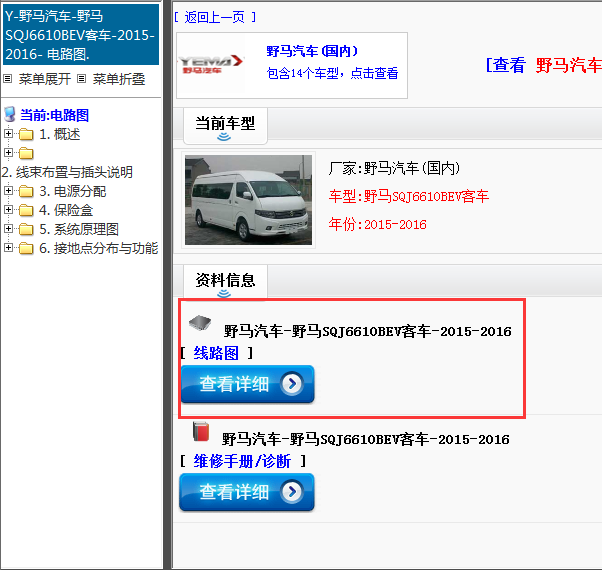Click 菜单折叠 to collapse the menu
The image size is (602, 570).
pos(119,79)
